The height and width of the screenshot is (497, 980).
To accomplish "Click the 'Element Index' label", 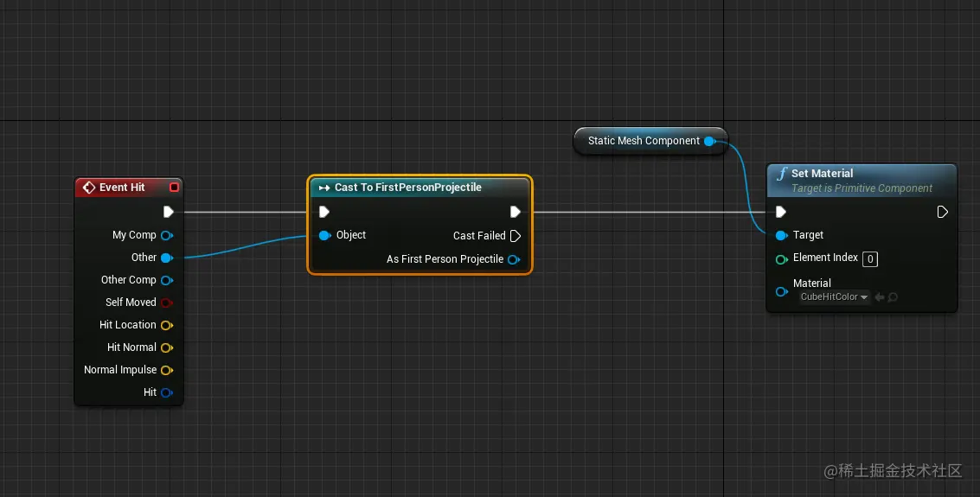I will point(826,258).
